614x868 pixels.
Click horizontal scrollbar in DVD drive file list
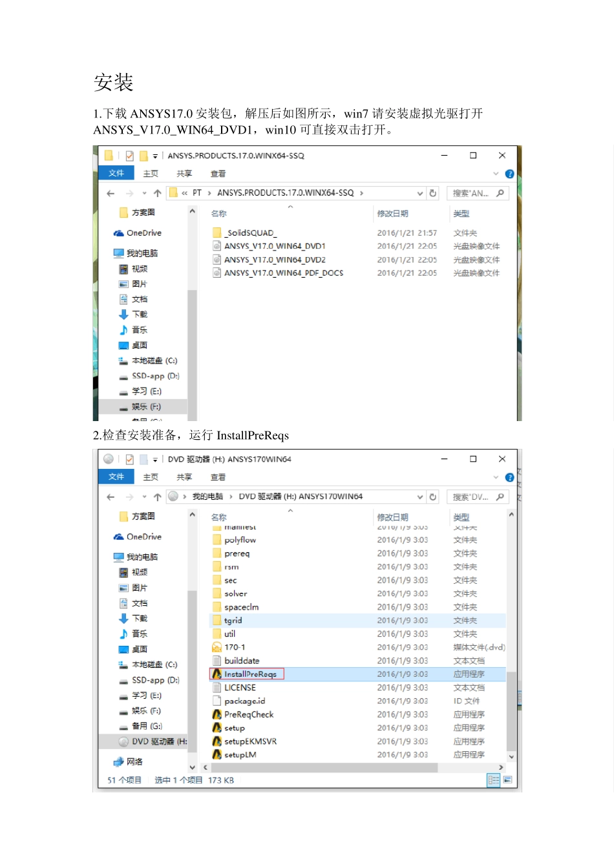[x=324, y=768]
